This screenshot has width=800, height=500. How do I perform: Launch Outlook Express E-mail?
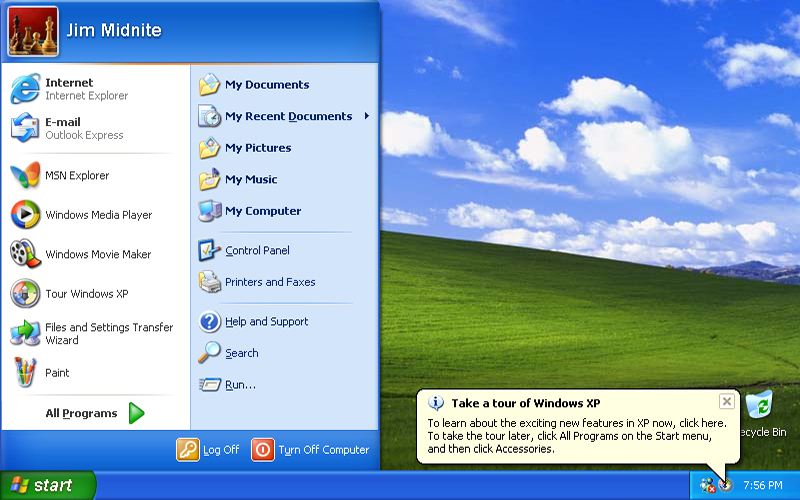click(84, 128)
